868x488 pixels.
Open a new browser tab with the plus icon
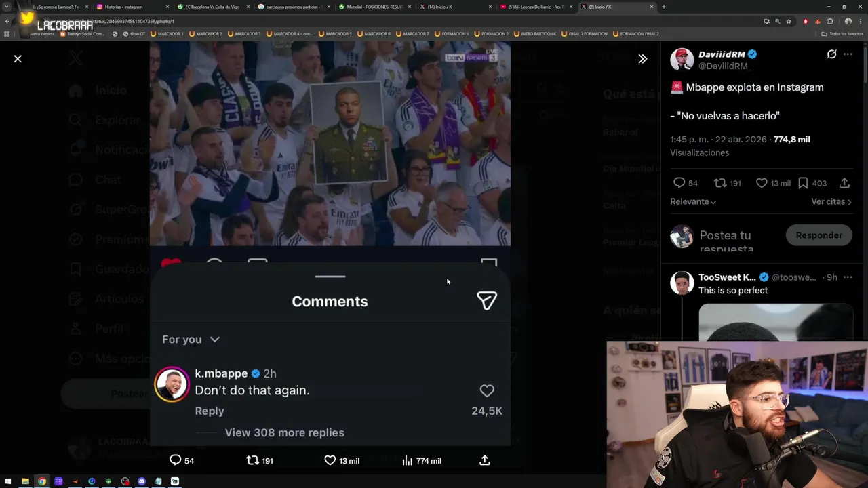pyautogui.click(x=663, y=7)
